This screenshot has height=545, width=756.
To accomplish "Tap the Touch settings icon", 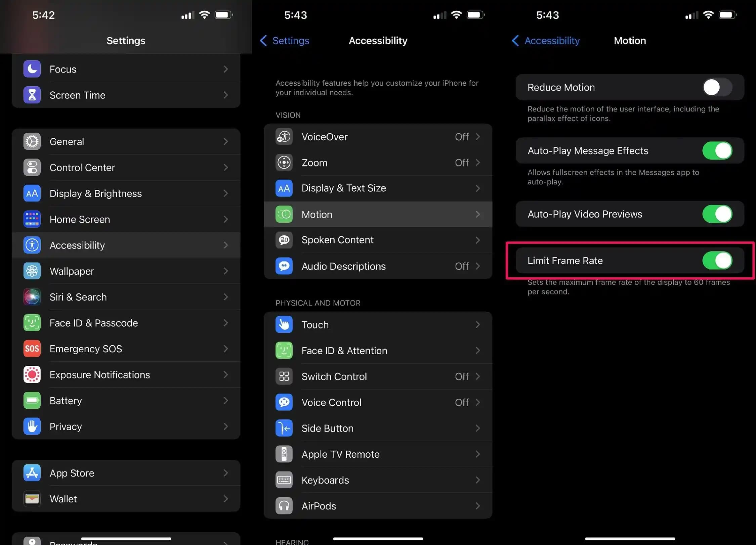I will coord(284,324).
